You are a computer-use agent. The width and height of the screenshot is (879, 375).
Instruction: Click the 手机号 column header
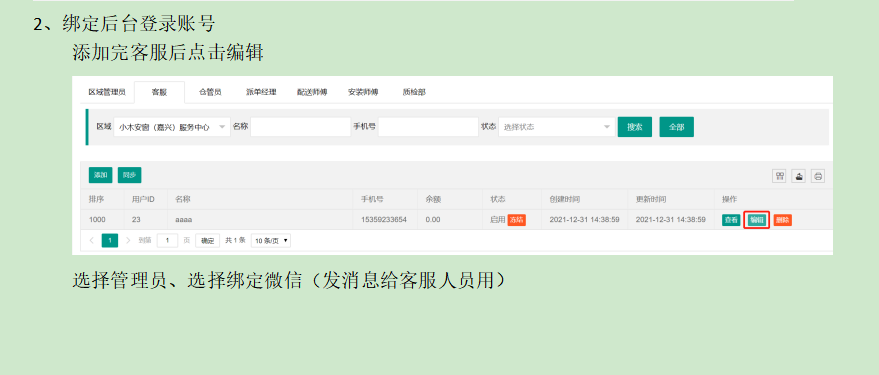(372, 199)
